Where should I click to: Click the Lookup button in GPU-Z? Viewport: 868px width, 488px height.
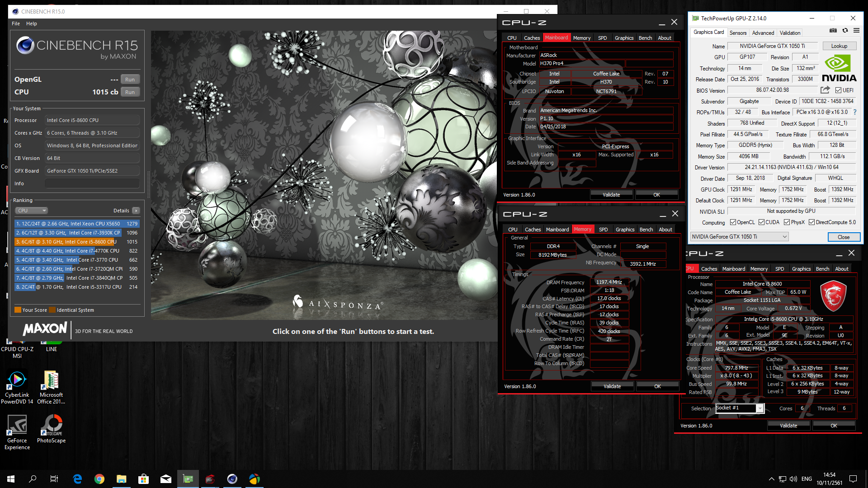[839, 46]
